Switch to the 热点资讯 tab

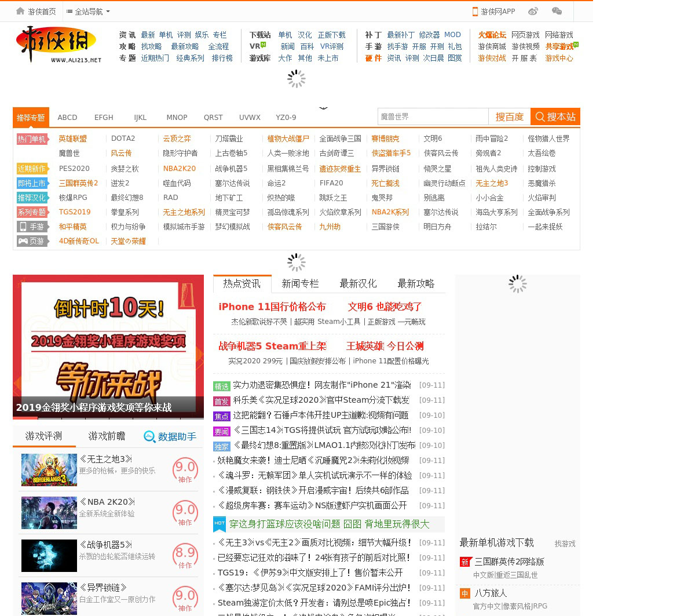[242, 283]
